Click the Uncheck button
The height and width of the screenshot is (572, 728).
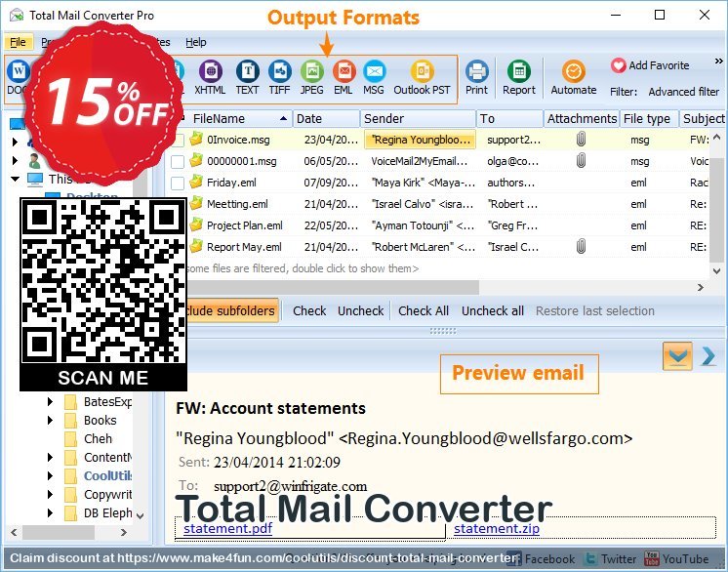pos(361,310)
